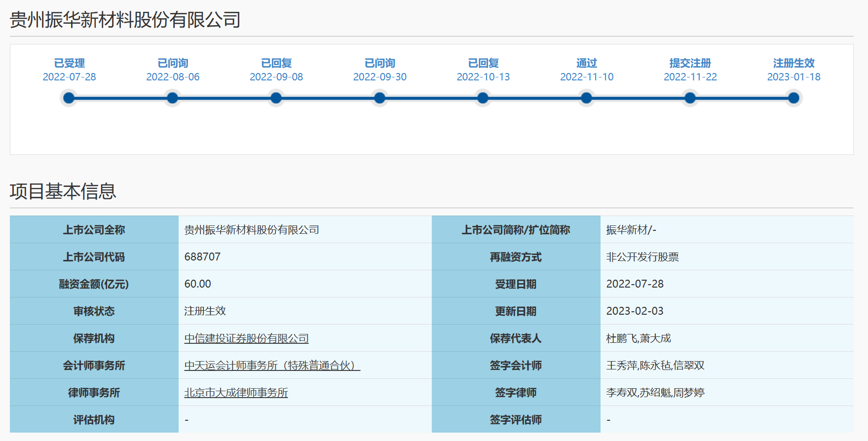Click the 会计师事务所 header cell
Image resolution: width=868 pixels, height=441 pixels.
pos(94,366)
